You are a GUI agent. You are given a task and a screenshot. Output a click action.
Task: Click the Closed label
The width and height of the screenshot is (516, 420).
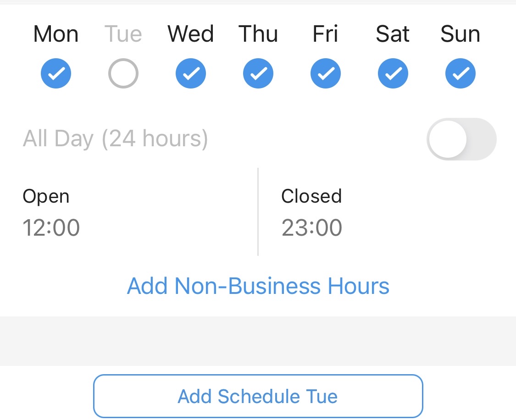pos(311,196)
